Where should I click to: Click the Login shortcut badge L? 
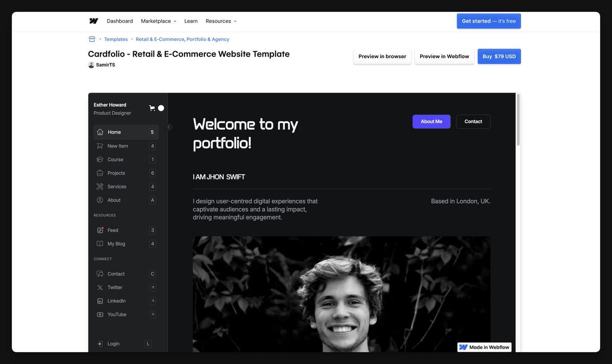(x=148, y=344)
